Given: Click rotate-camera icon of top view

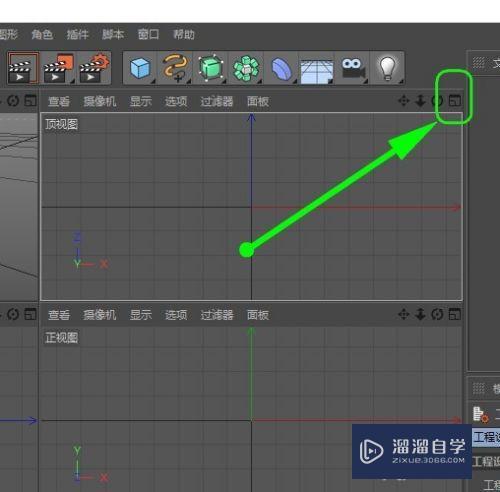Looking at the screenshot, I should 437,101.
